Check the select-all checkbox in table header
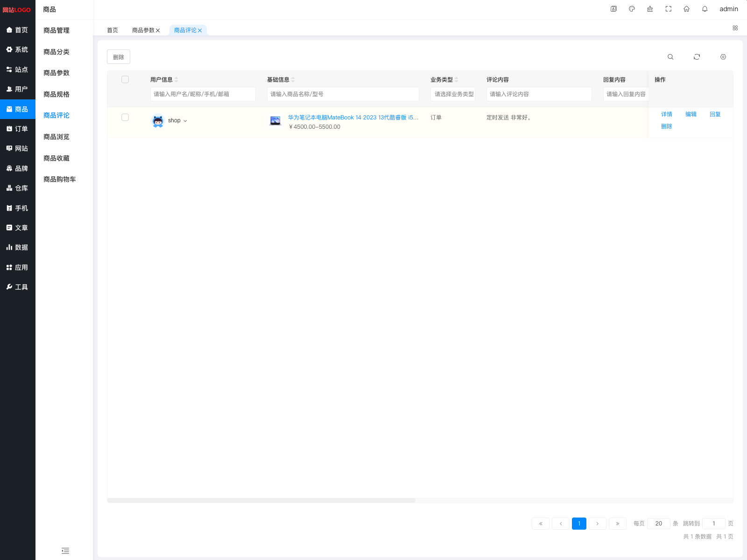The width and height of the screenshot is (747, 560). [125, 80]
